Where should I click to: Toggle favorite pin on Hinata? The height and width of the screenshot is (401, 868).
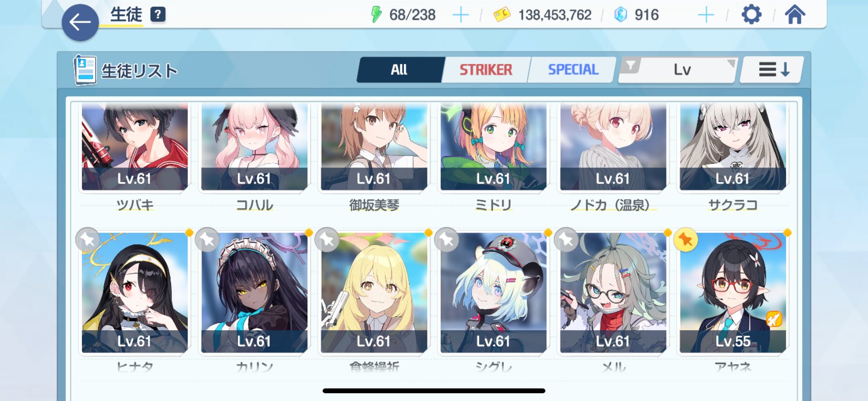click(88, 239)
